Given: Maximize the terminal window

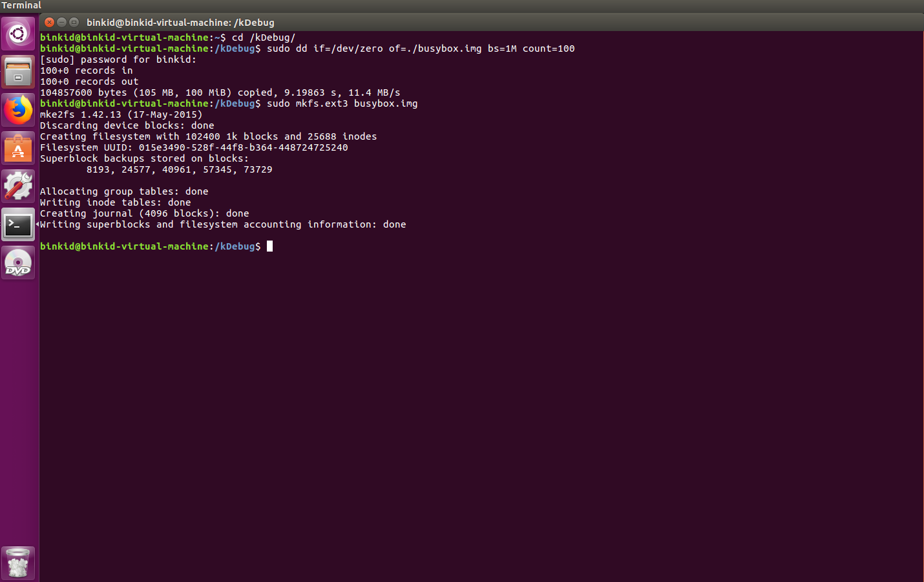Looking at the screenshot, I should coord(74,22).
